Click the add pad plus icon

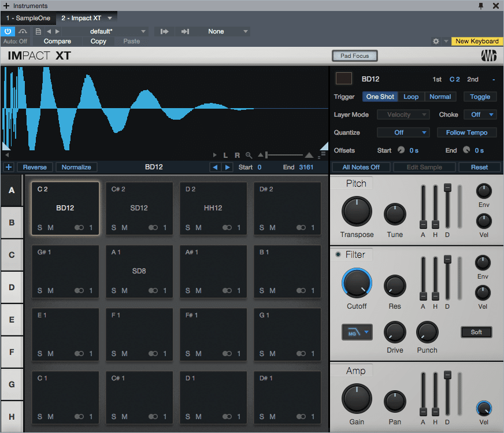pyautogui.click(x=8, y=167)
